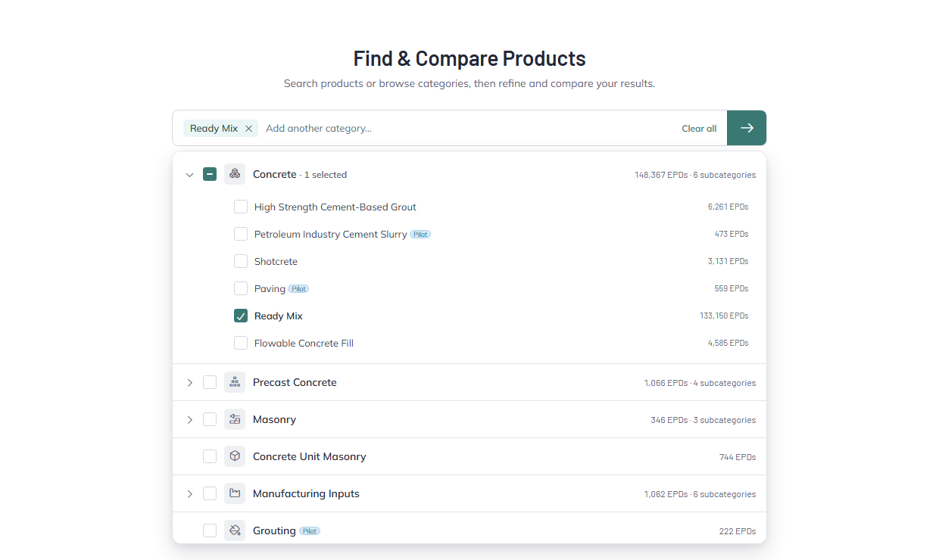The image size is (939, 560).
Task: Click High Strength Cement-Based Grout label
Action: coord(335,207)
